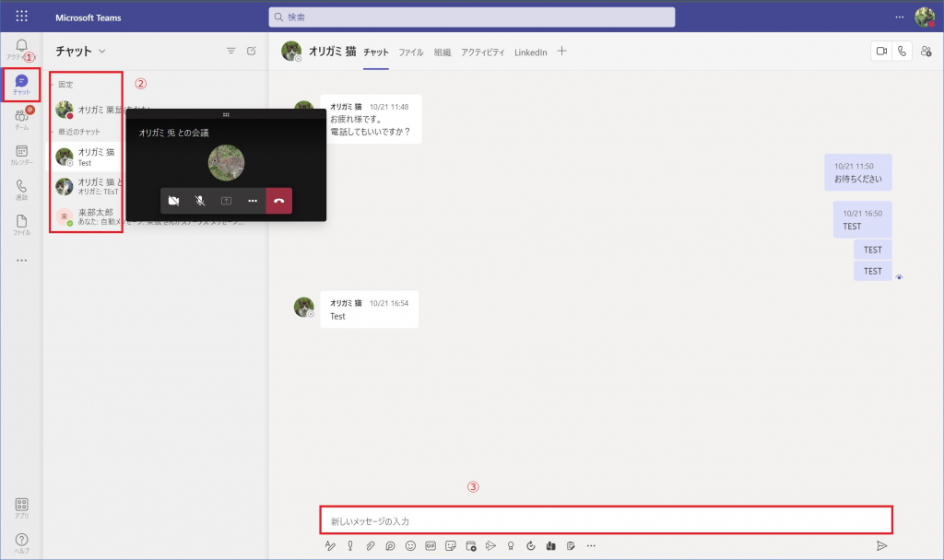944x560 pixels.
Task: Open the Teams (チーム) section in sidebar
Action: tap(21, 119)
